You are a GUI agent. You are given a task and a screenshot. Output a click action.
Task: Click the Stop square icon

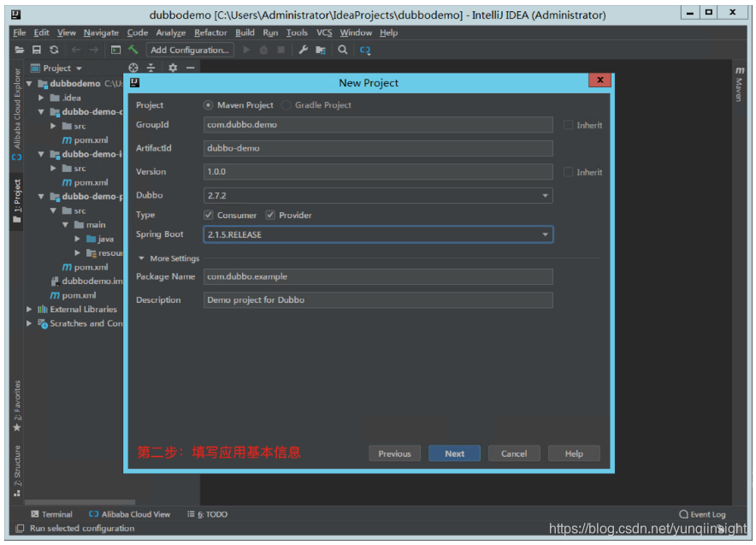[281, 50]
